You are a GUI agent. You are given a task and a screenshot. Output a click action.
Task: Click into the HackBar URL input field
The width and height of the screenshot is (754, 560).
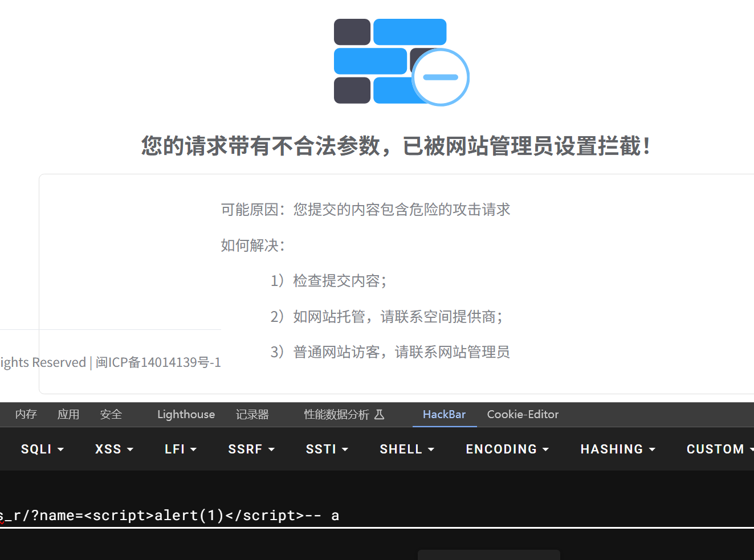point(377,516)
